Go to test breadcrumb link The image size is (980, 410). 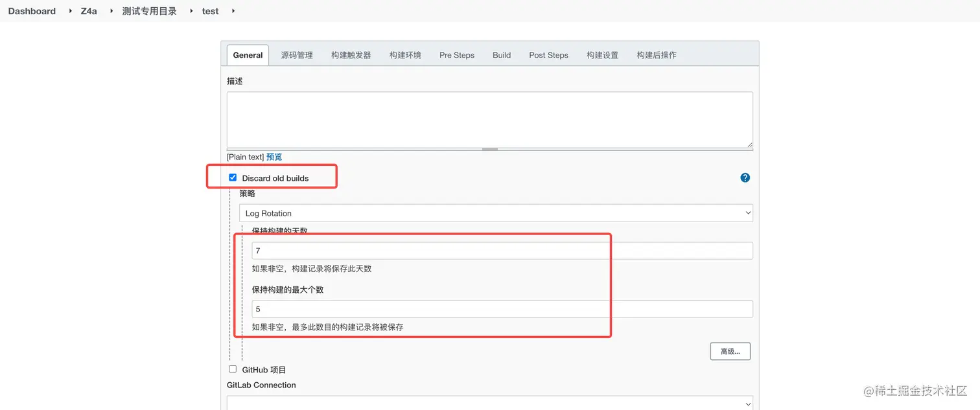210,11
